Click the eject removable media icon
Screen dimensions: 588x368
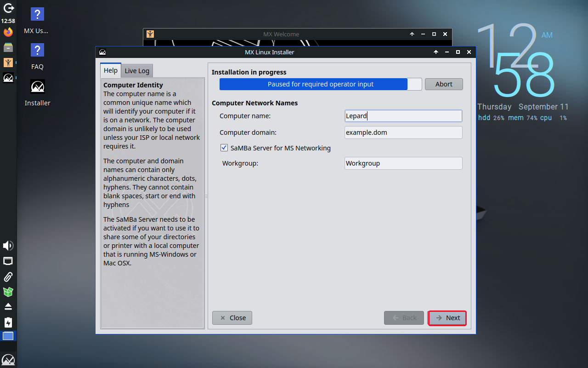pos(8,306)
